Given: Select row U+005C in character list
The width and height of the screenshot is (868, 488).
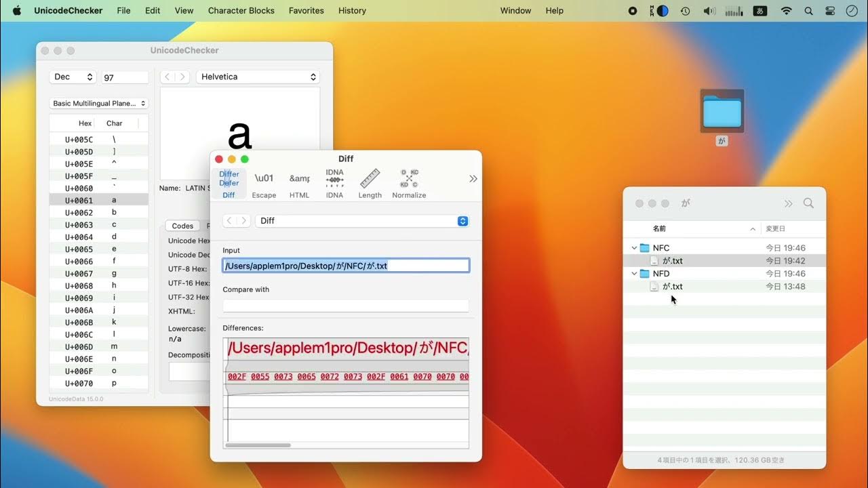Looking at the screenshot, I should coord(99,140).
